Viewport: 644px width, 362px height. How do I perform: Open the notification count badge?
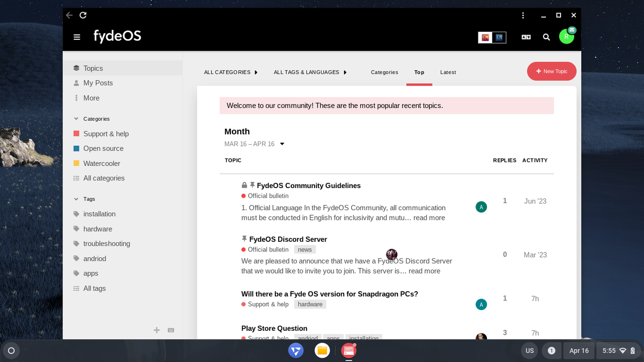coord(551,350)
